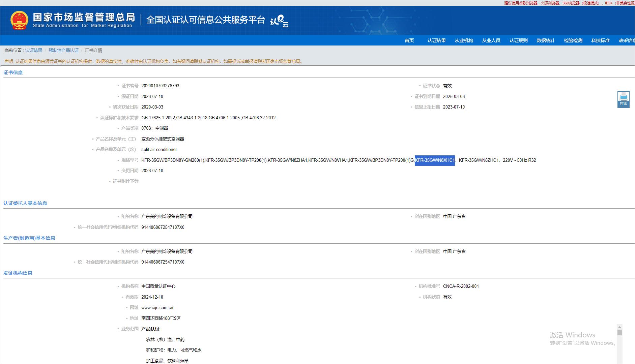Go to 认证结果 in breadcrumb
The width and height of the screenshot is (635, 364).
pos(34,50)
